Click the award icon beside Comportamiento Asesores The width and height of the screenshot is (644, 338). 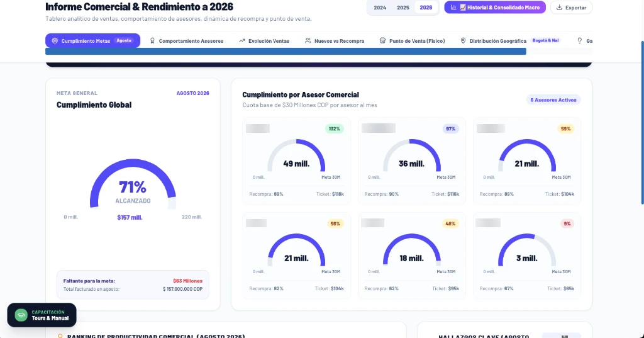click(x=152, y=41)
